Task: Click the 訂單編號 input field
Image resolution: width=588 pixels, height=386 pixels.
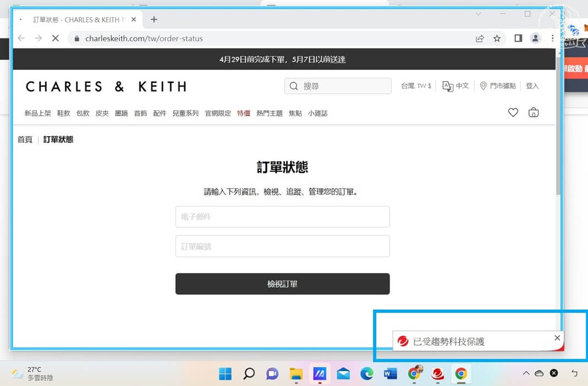Action: [282, 246]
